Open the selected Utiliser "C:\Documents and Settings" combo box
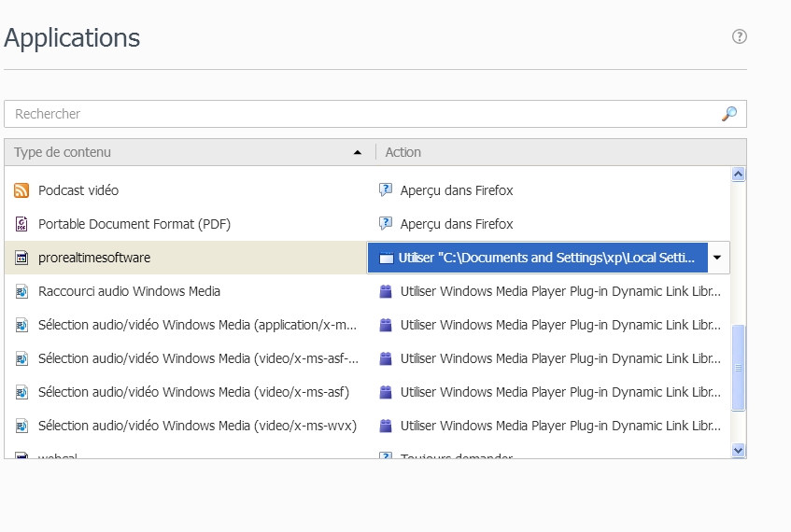Viewport: 791px width, 532px height. (x=537, y=258)
